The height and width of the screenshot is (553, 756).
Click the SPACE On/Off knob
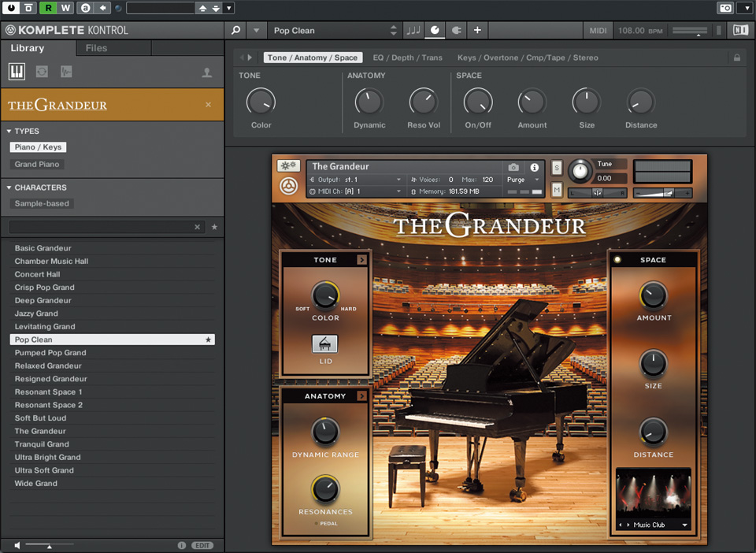point(478,102)
